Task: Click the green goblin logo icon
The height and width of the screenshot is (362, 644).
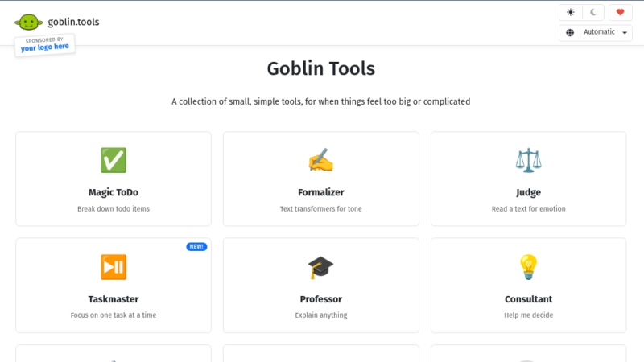Action: point(29,23)
